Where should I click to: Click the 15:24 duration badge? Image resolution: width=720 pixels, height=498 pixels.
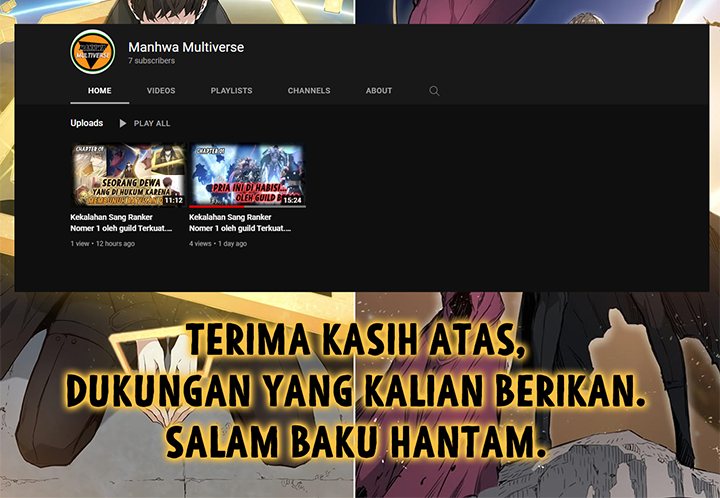(292, 200)
